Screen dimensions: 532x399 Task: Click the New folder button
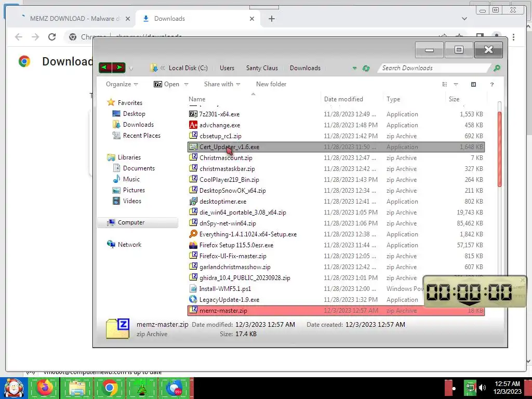click(x=271, y=84)
